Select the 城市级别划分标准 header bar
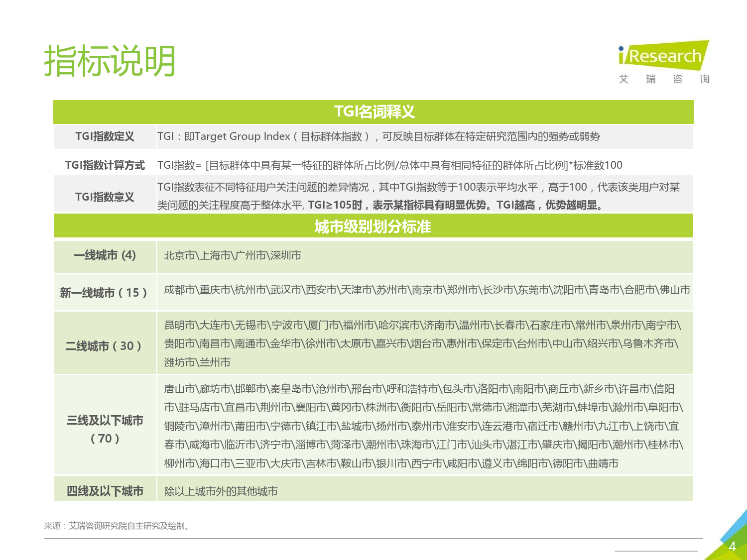 [x=373, y=226]
